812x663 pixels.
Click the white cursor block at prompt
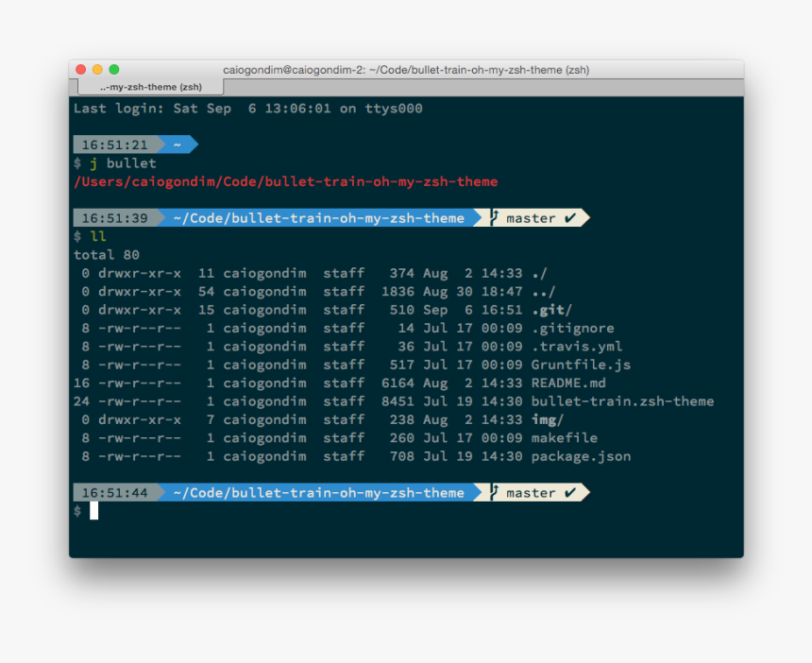coord(93,511)
